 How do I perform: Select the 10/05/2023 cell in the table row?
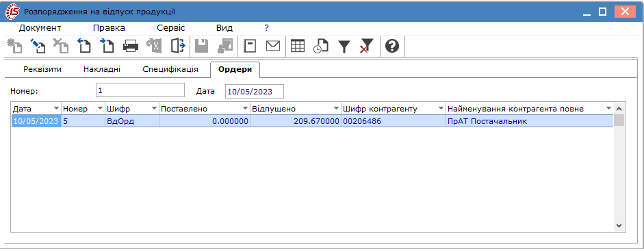tap(36, 121)
